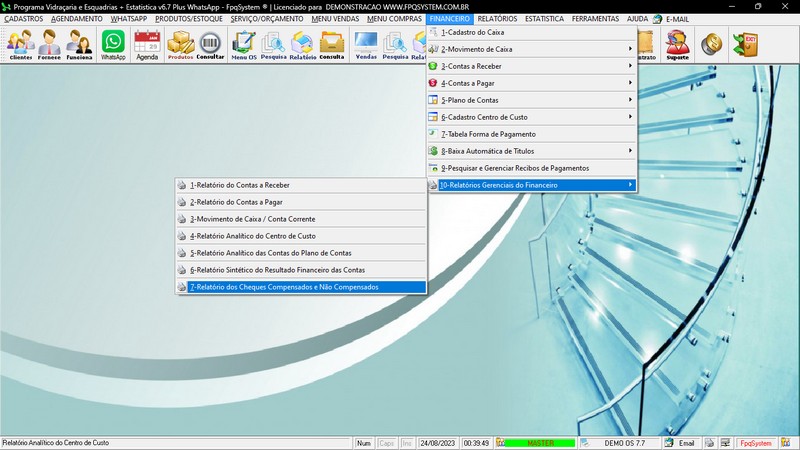The width and height of the screenshot is (800, 450).
Task: Click the Fornece suppliers icon
Action: tap(50, 44)
